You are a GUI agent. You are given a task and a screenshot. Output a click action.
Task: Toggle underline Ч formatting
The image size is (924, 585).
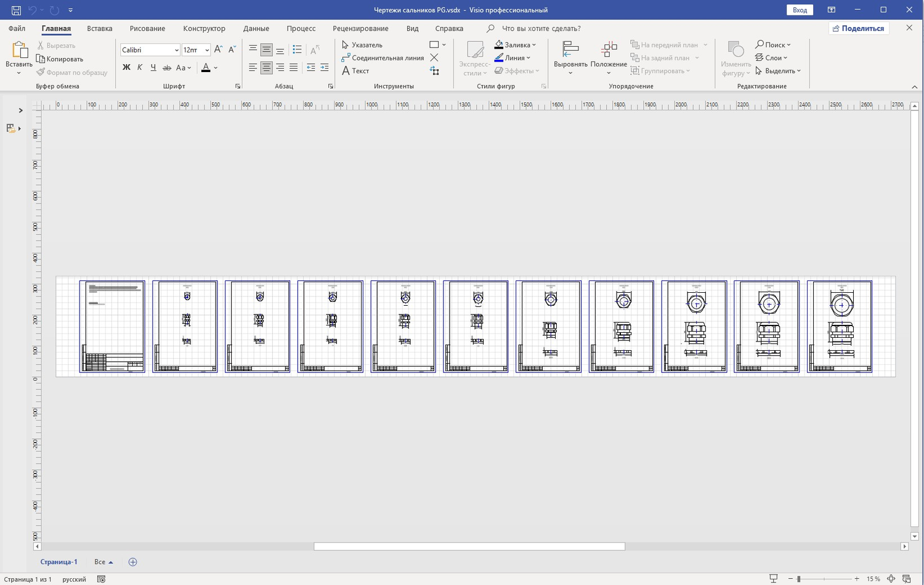click(x=153, y=68)
